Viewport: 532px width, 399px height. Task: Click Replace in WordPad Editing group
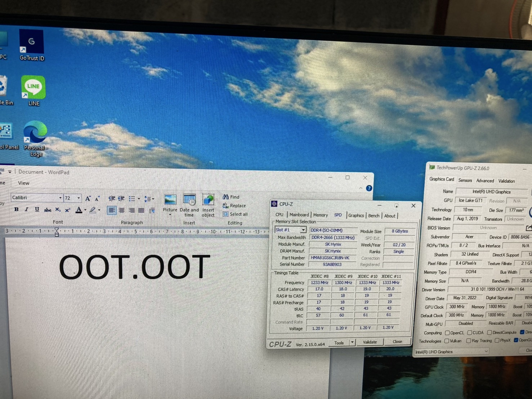tap(234, 206)
